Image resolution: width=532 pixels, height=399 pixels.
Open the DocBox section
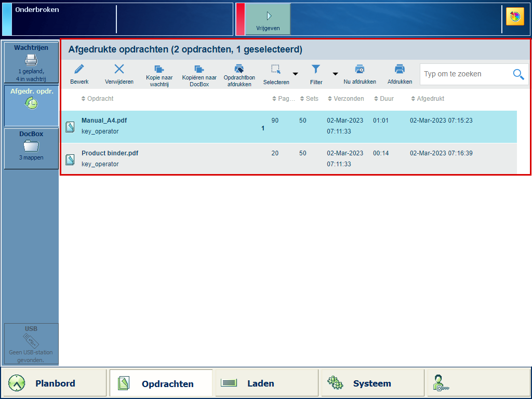[31, 148]
